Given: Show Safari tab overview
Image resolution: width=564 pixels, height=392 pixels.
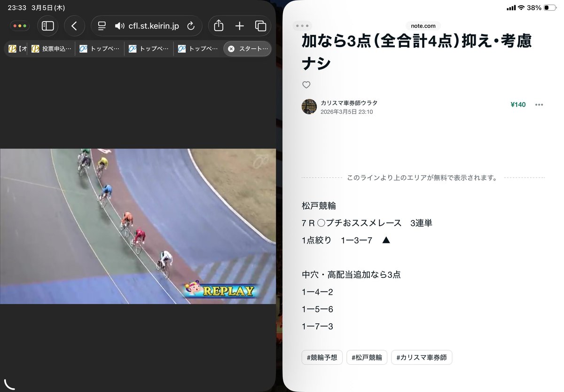Looking at the screenshot, I should click(260, 26).
